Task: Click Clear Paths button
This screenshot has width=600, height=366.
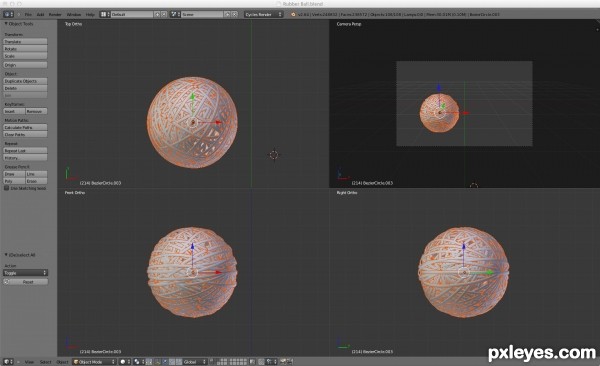Action: [25, 135]
